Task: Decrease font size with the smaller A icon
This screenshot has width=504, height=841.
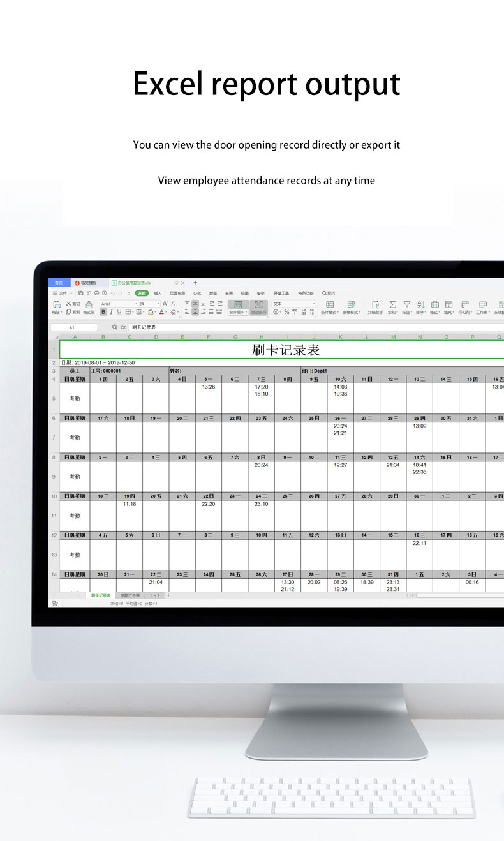Action: pos(174,304)
